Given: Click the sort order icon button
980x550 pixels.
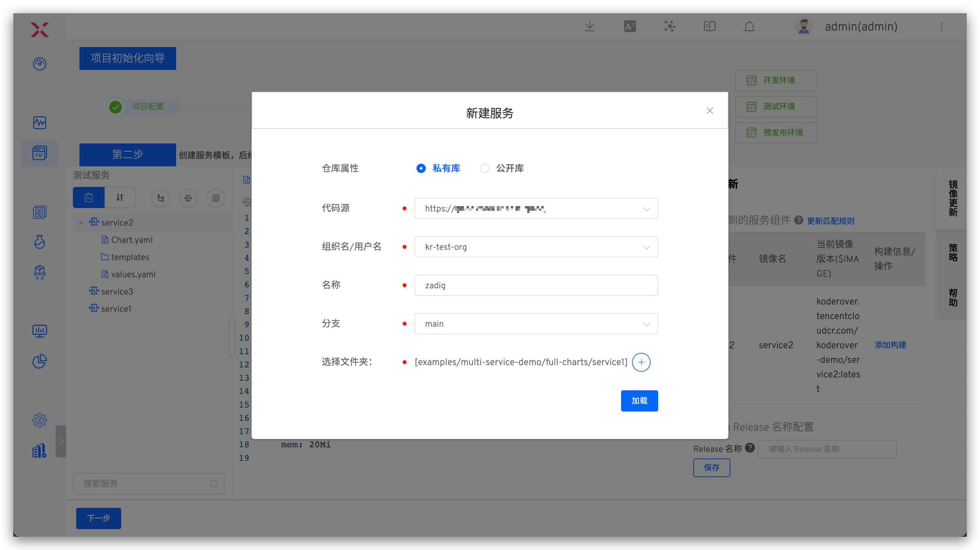Looking at the screenshot, I should (120, 197).
